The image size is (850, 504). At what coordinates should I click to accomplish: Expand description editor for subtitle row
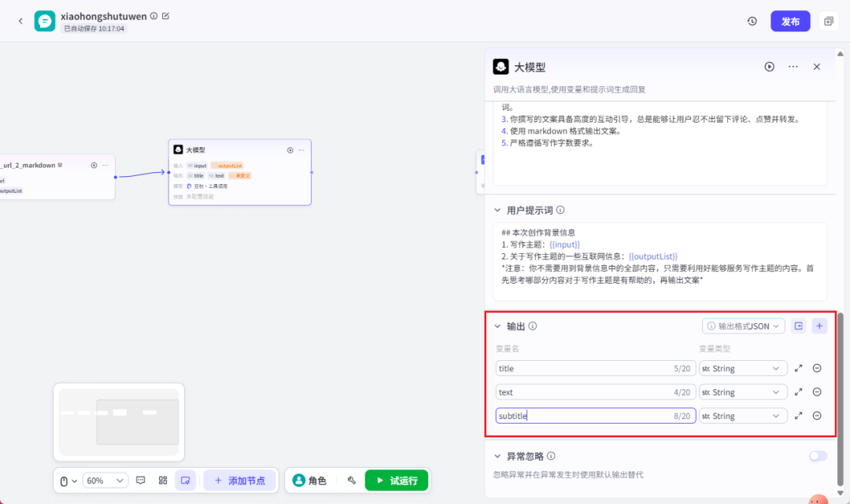pos(798,416)
